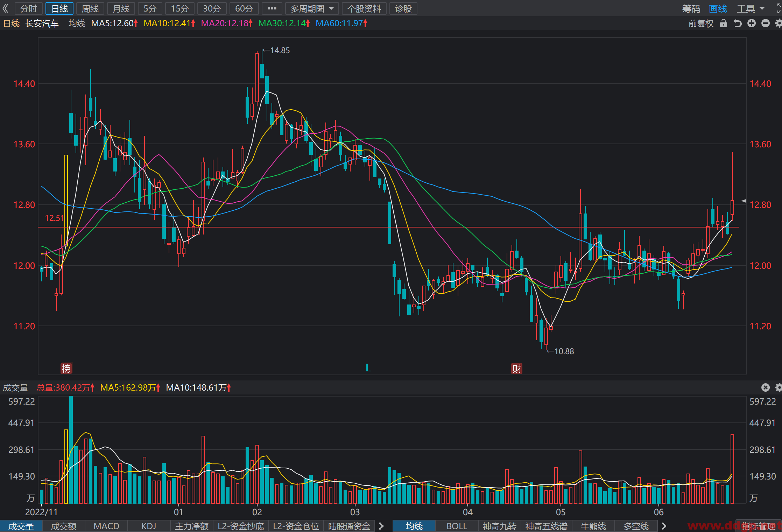Zoom in chart with the plus icon
Image resolution: width=782 pixels, height=532 pixels.
click(x=752, y=23)
